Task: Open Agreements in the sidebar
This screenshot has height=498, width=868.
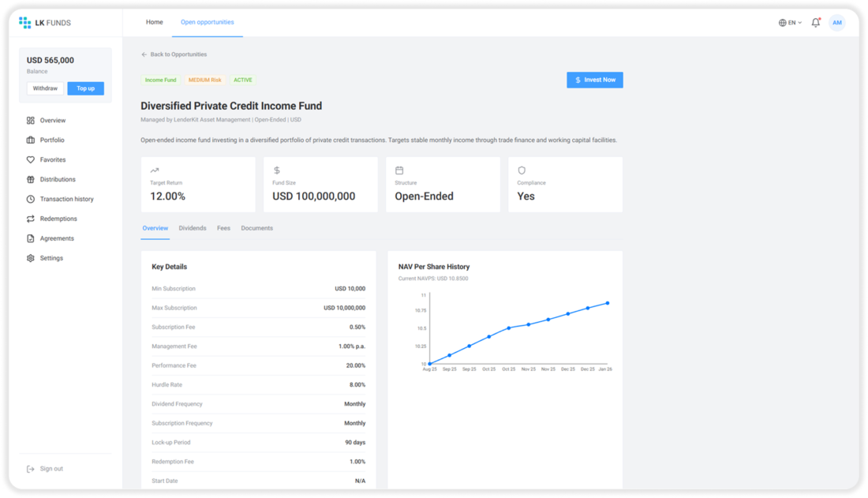Action: pos(57,238)
